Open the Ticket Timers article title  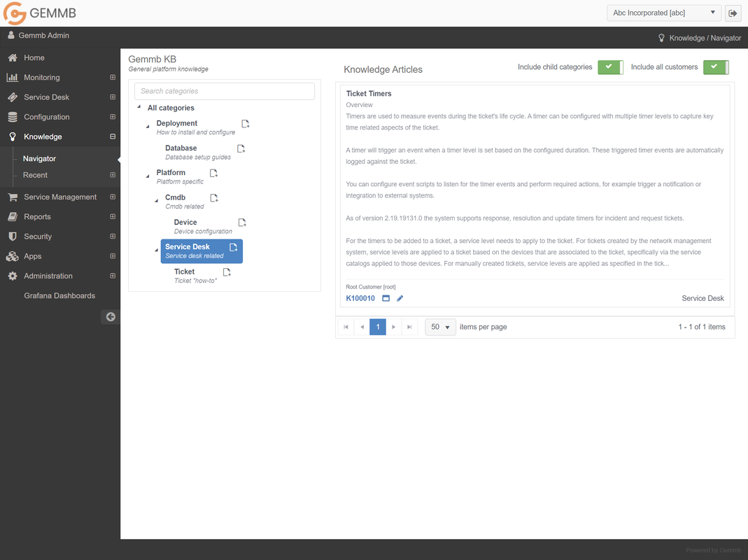[x=369, y=94]
